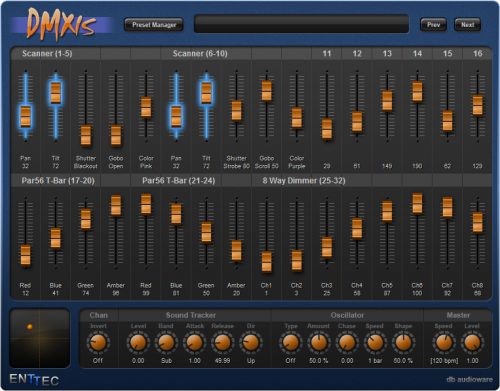
Task: Click the Chan Invert knob
Action: [98, 343]
